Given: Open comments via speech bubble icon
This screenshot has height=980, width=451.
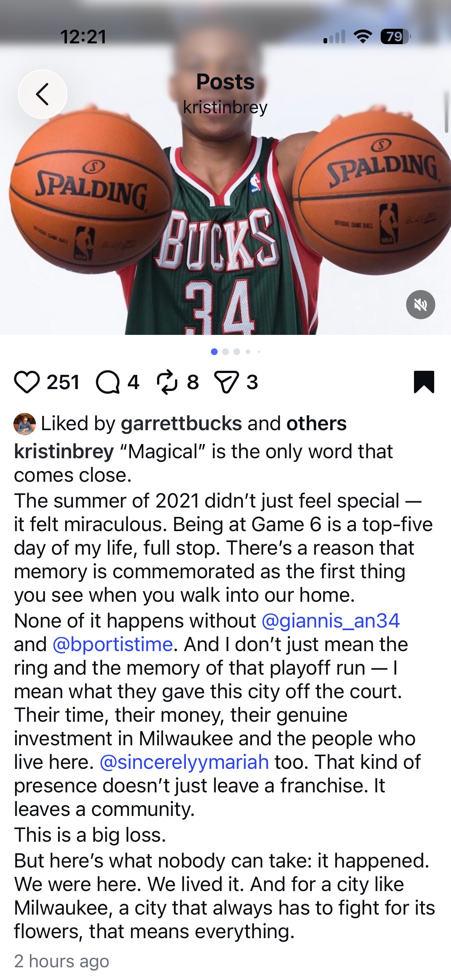Looking at the screenshot, I should click(108, 382).
